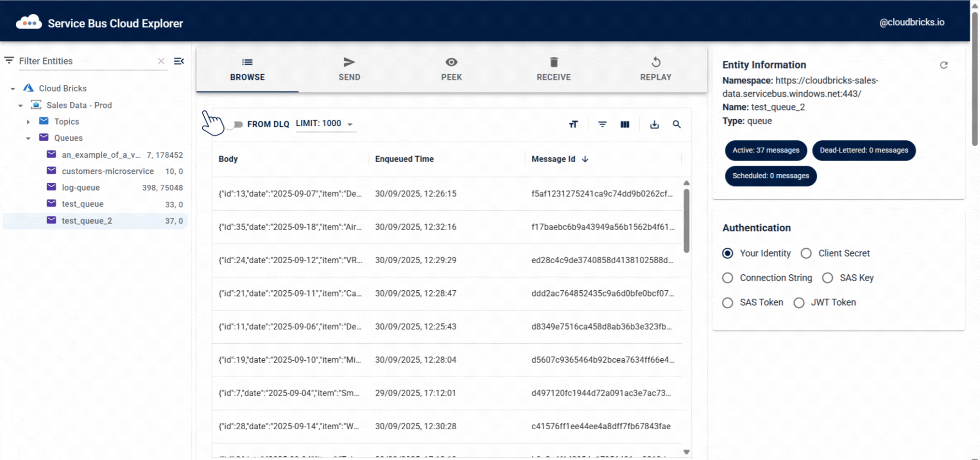Download messages with the download icon

[x=654, y=124]
